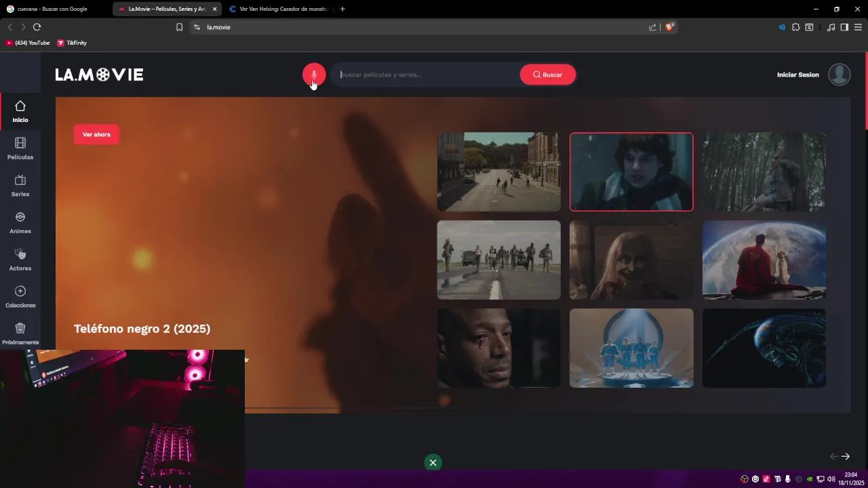Click the calendar-style icon in browser toolbar
The image size is (868, 488).
(x=809, y=27)
